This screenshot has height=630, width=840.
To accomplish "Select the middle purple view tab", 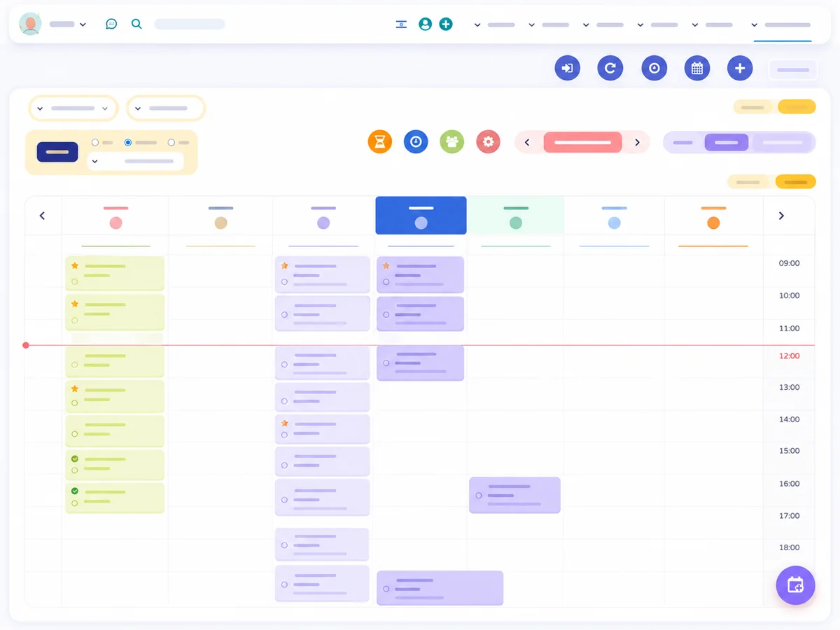I will (726, 142).
